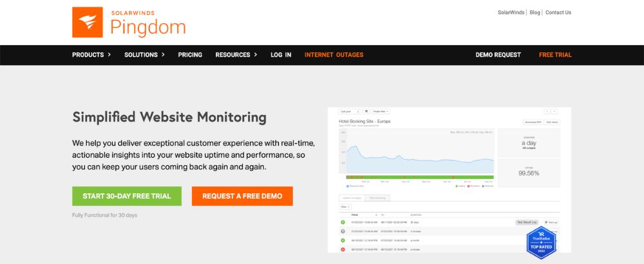Image resolution: width=644 pixels, height=264 pixels.
Task: Open the PRICING page
Action: pos(190,55)
